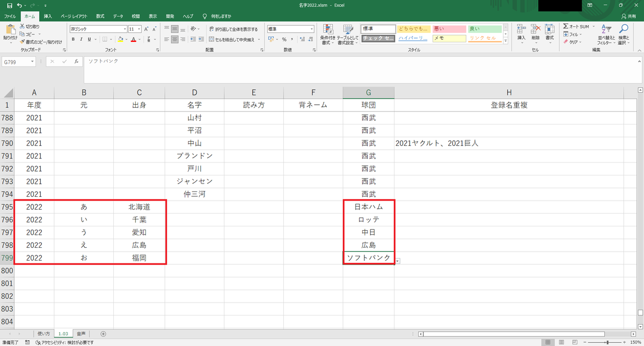This screenshot has width=644, height=346.
Task: Open the オート SUM dropdown arrow
Action: (592, 26)
